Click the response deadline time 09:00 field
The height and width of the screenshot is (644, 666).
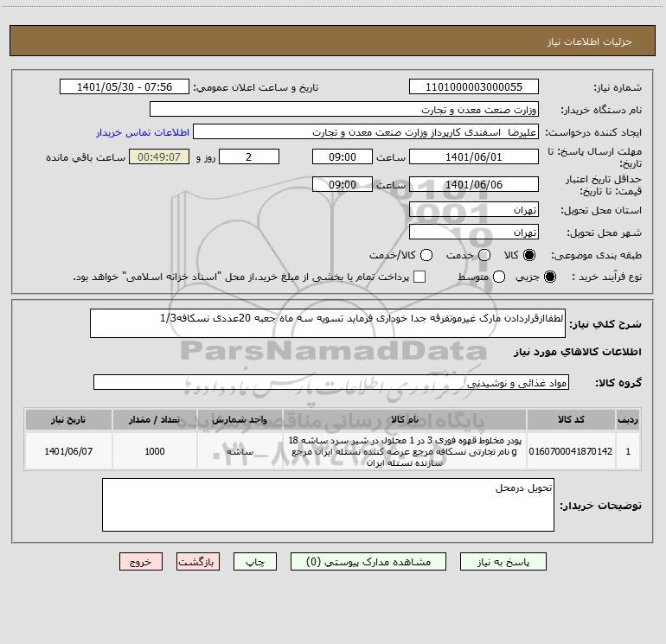[343, 156]
